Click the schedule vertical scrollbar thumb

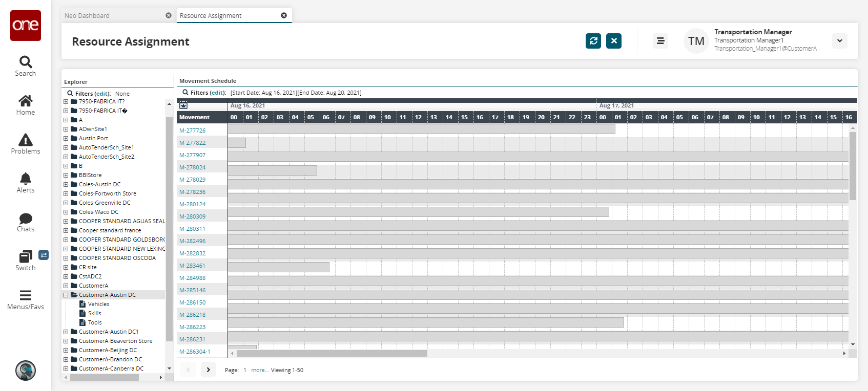click(x=853, y=166)
